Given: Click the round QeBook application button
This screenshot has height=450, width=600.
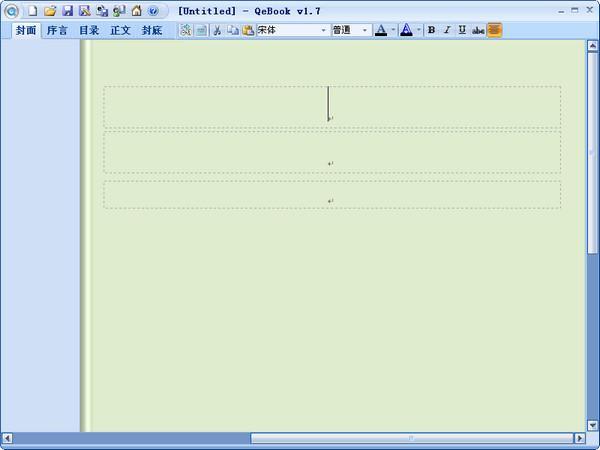Looking at the screenshot, I should 11,11.
